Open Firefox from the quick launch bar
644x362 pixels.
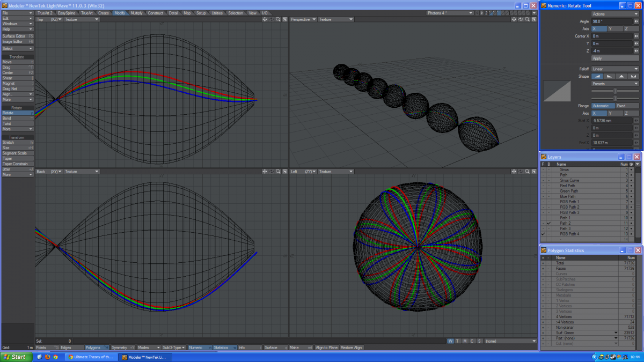coord(47,357)
